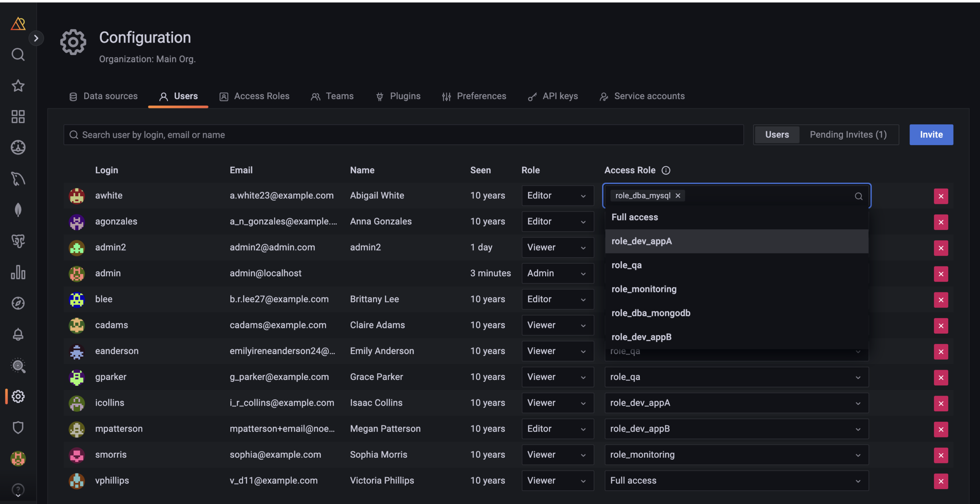Select the Users toggle button
Viewport: 980px width, 504px height.
[777, 135]
